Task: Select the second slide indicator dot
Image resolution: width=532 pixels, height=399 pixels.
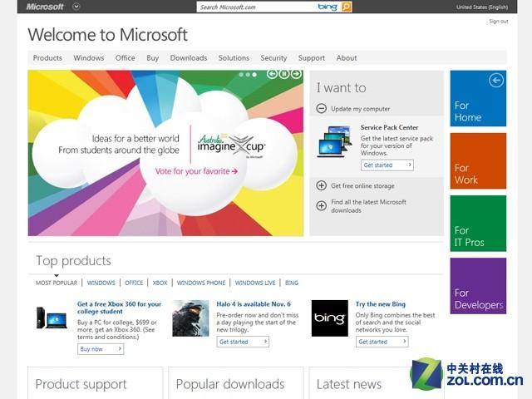Action: (248, 74)
